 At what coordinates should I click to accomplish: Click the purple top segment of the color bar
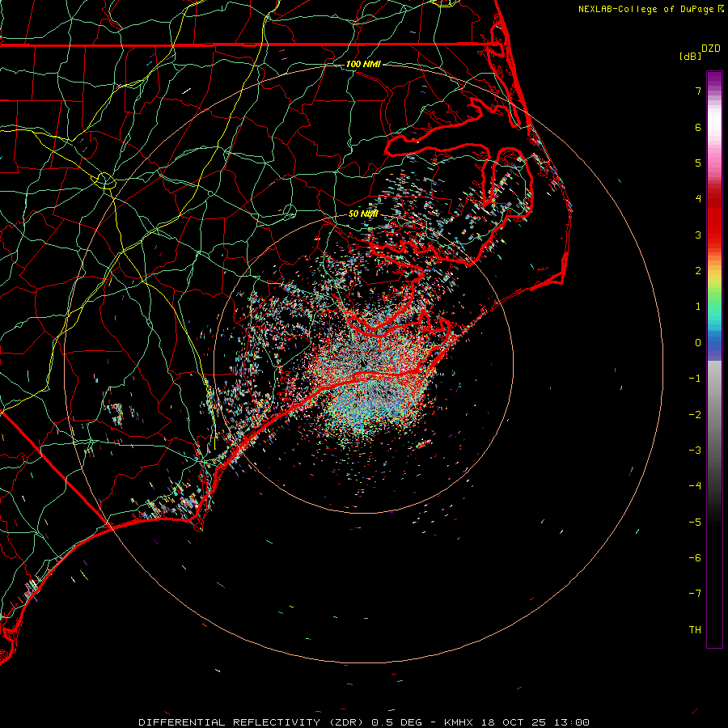pyautogui.click(x=714, y=78)
